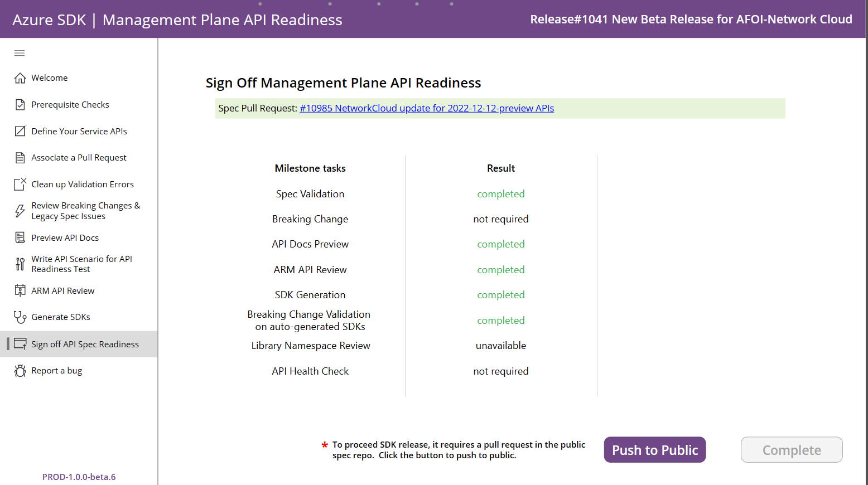Click the Associate a Pull Request document icon
Screen dimensions: 868x485
tap(20, 157)
